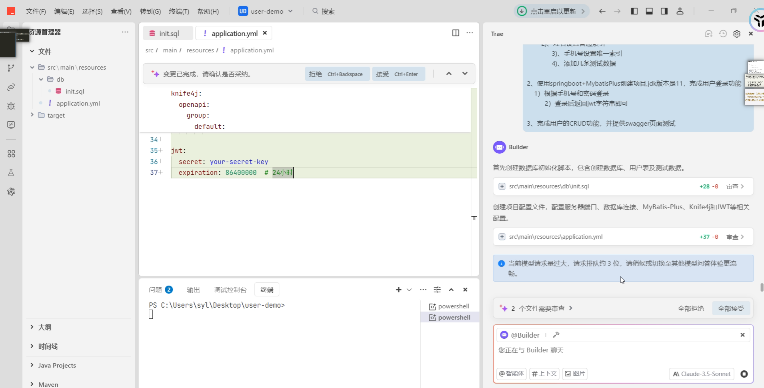Click the @ agent button in chat input
764x388 pixels.
512,374
